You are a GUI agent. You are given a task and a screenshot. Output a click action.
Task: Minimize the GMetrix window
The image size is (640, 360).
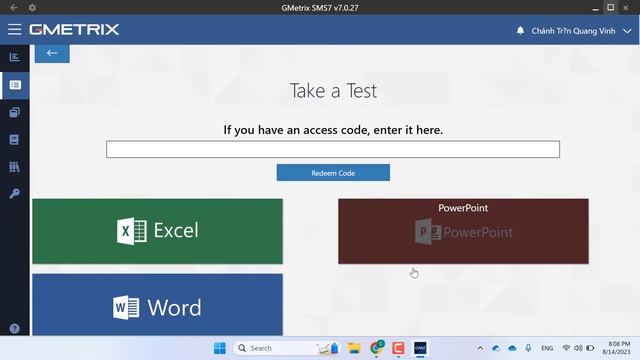point(596,8)
